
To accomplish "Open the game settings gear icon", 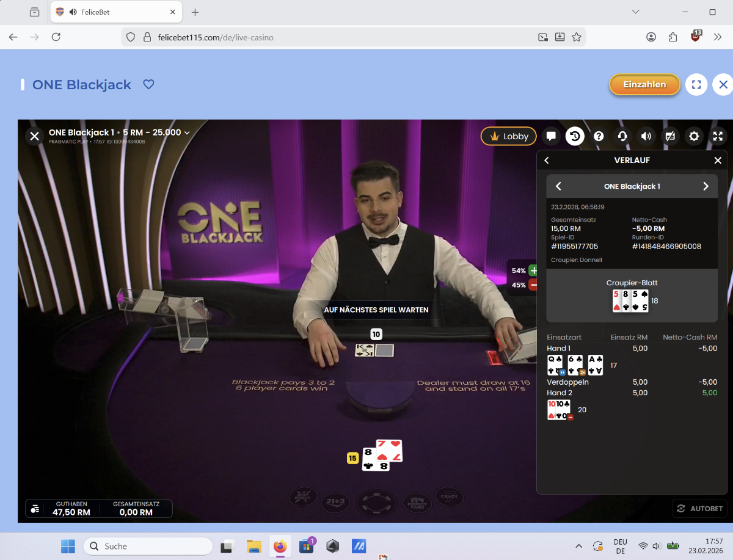I will 694,136.
